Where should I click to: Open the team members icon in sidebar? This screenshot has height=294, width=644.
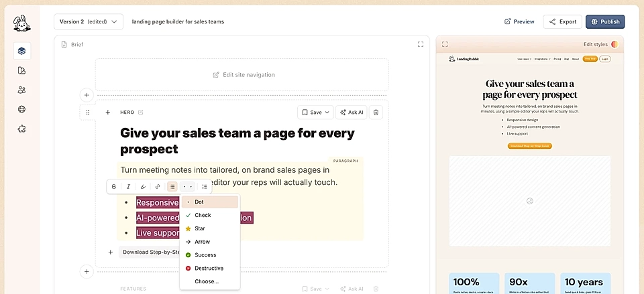(21, 90)
